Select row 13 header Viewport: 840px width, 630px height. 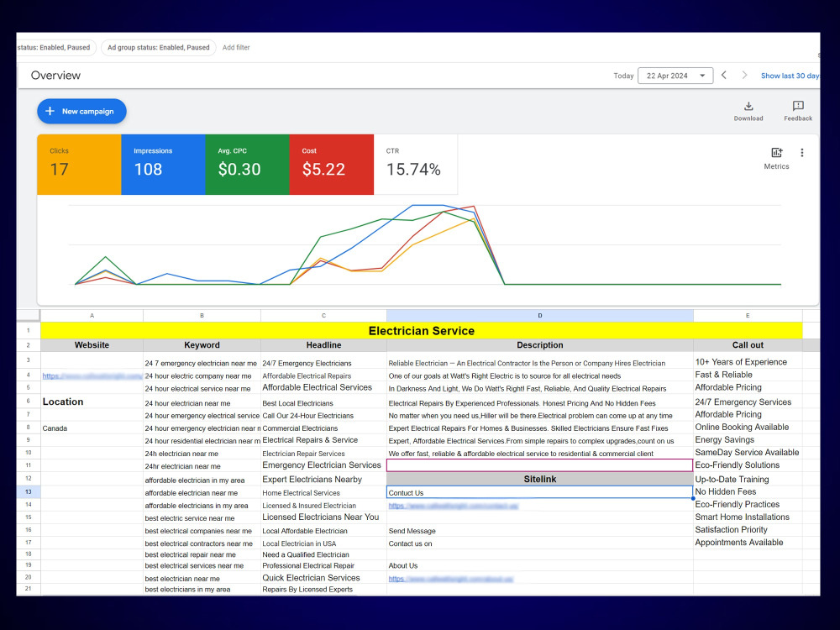29,491
